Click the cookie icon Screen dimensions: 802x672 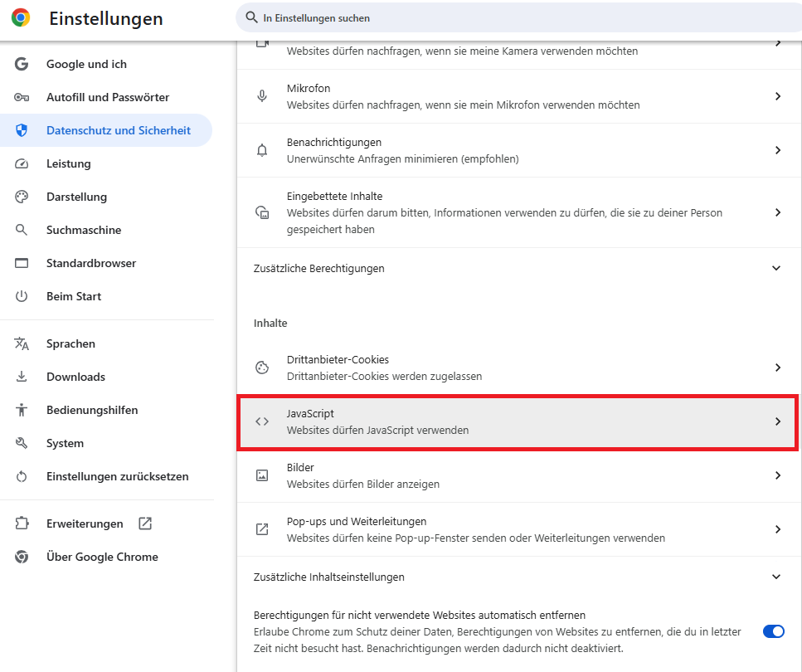click(262, 368)
